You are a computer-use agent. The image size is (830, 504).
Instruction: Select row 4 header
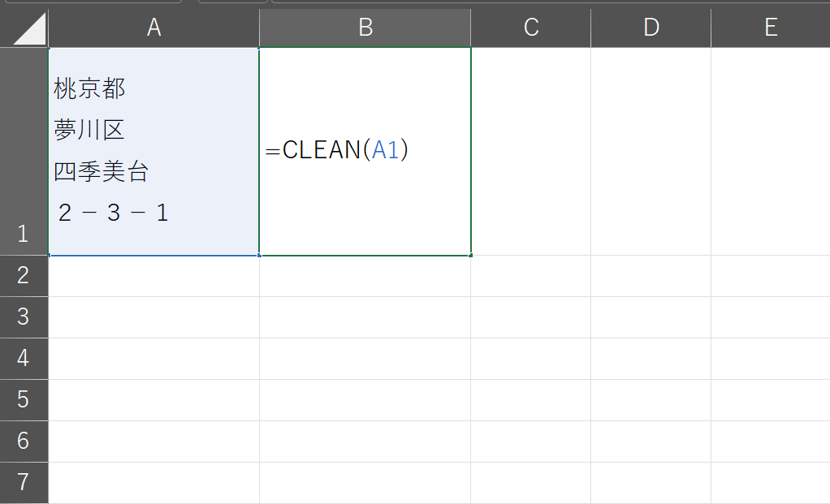[24, 359]
